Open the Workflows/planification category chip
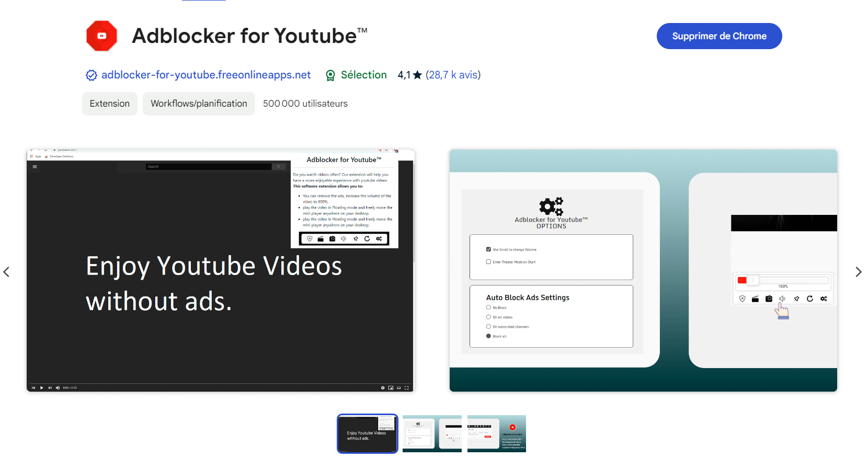Image resolution: width=868 pixels, height=458 pixels. 199,104
